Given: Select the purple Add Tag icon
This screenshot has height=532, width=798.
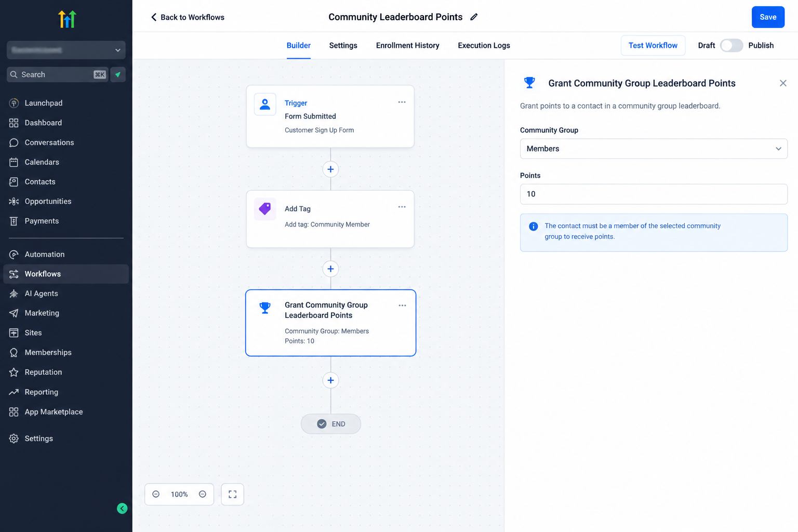Looking at the screenshot, I should (265, 209).
